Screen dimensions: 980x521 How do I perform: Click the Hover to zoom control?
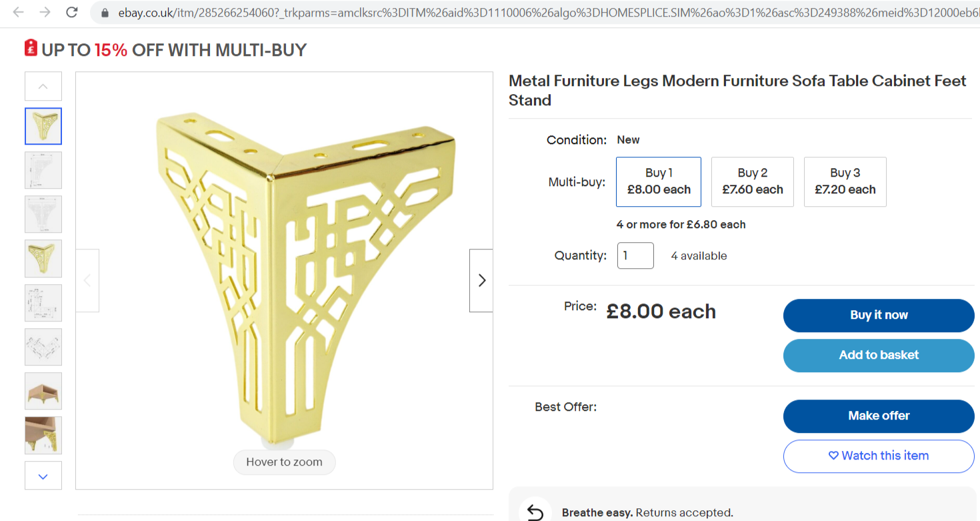tap(284, 462)
